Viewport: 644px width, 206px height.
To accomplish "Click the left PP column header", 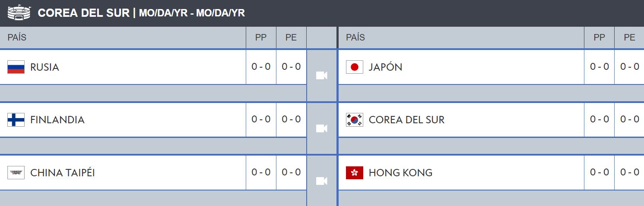I will 261,37.
